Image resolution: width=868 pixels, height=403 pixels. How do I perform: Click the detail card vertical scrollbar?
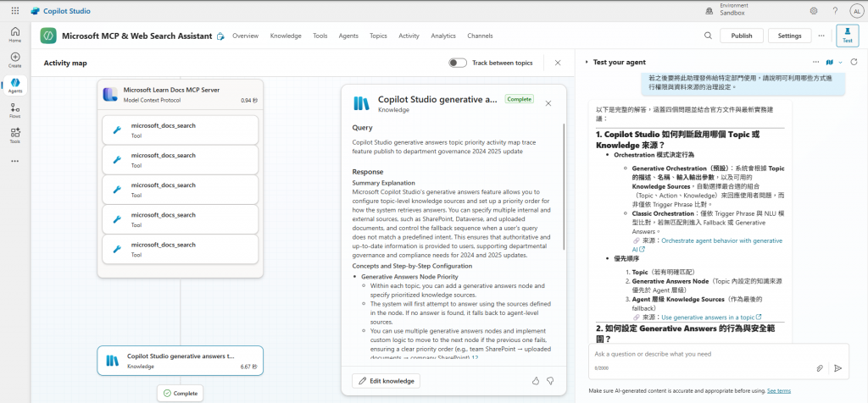click(563, 186)
